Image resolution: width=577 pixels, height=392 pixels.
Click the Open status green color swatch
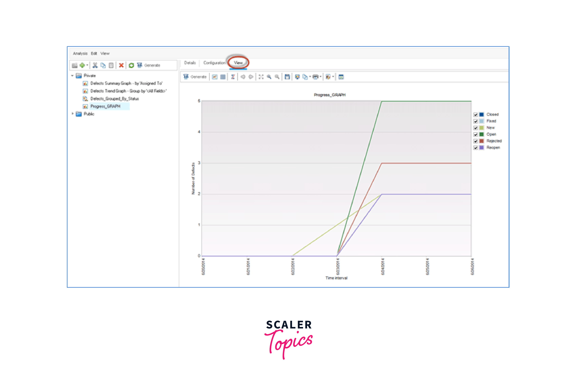coord(481,134)
